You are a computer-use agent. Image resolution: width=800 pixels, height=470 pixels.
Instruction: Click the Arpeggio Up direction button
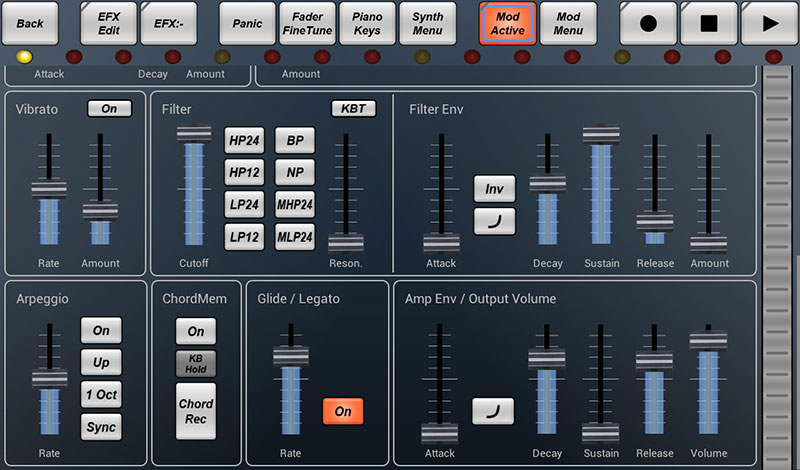(101, 362)
